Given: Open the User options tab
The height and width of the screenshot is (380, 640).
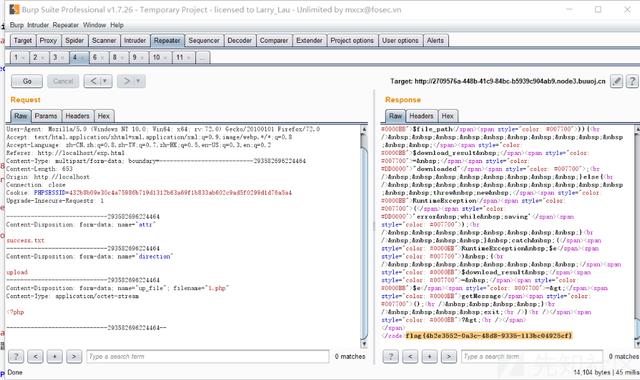Looking at the screenshot, I should (x=400, y=40).
